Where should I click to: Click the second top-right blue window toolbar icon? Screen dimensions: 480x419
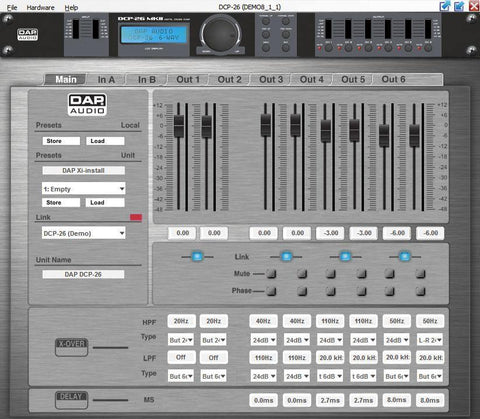coord(459,6)
